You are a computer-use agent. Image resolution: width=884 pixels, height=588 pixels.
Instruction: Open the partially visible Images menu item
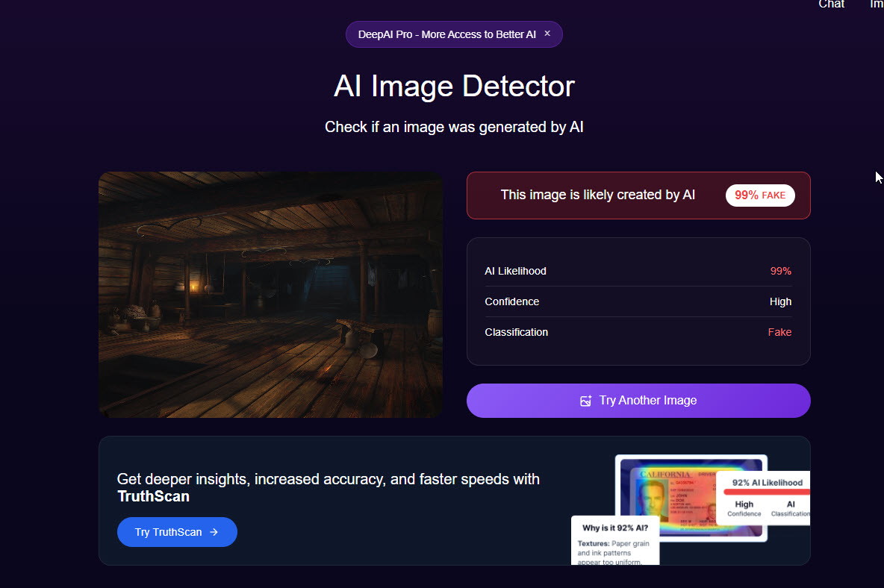pyautogui.click(x=877, y=4)
